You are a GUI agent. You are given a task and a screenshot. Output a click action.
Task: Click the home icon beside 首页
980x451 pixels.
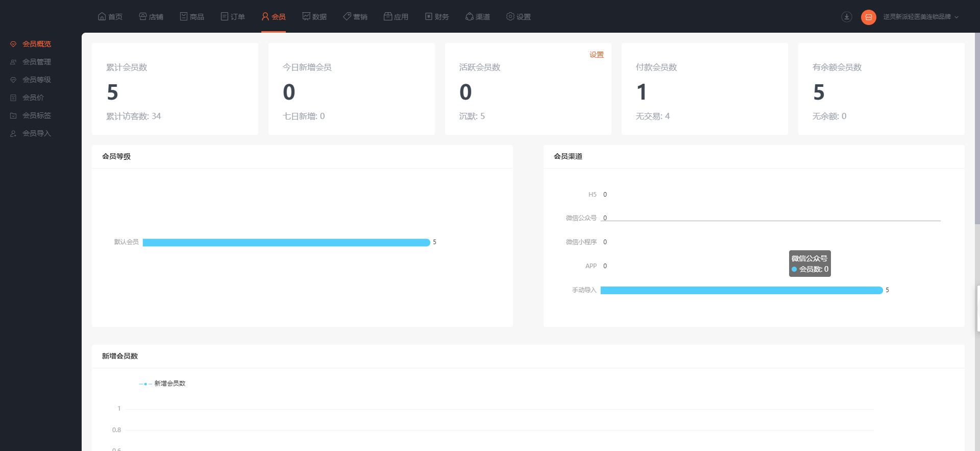coord(102,16)
